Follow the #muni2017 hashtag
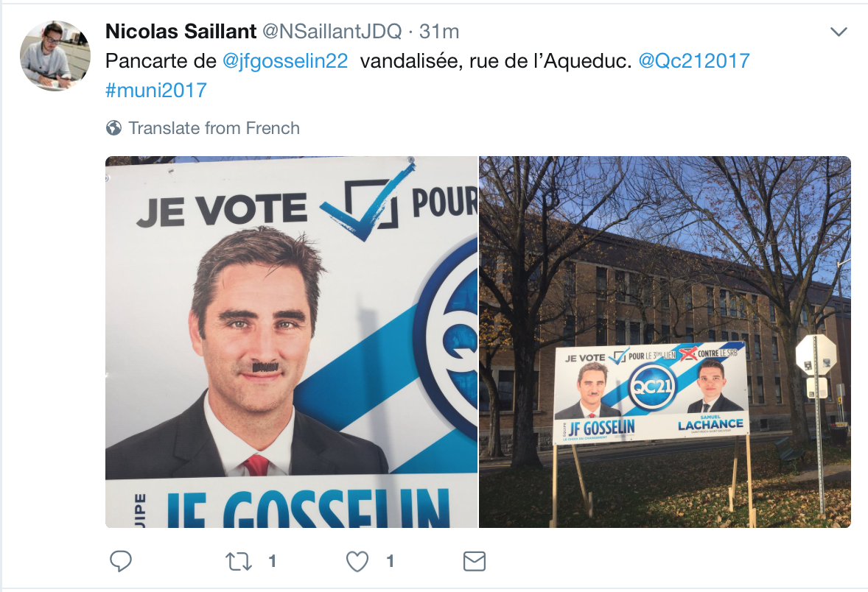868x592 pixels. point(156,90)
